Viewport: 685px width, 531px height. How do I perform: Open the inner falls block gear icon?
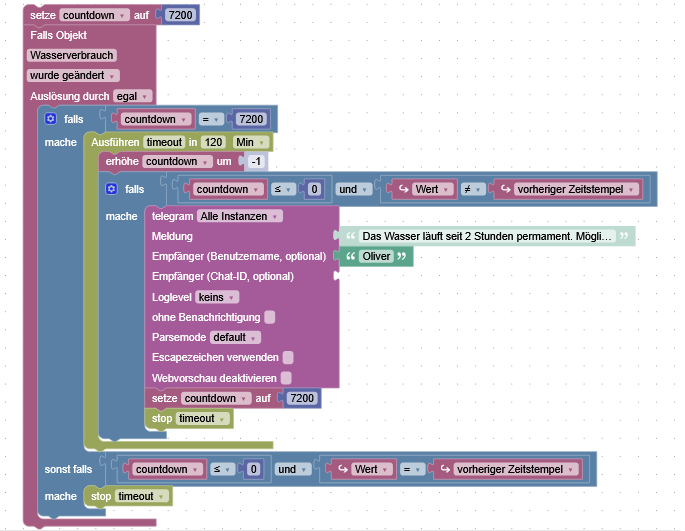point(112,189)
